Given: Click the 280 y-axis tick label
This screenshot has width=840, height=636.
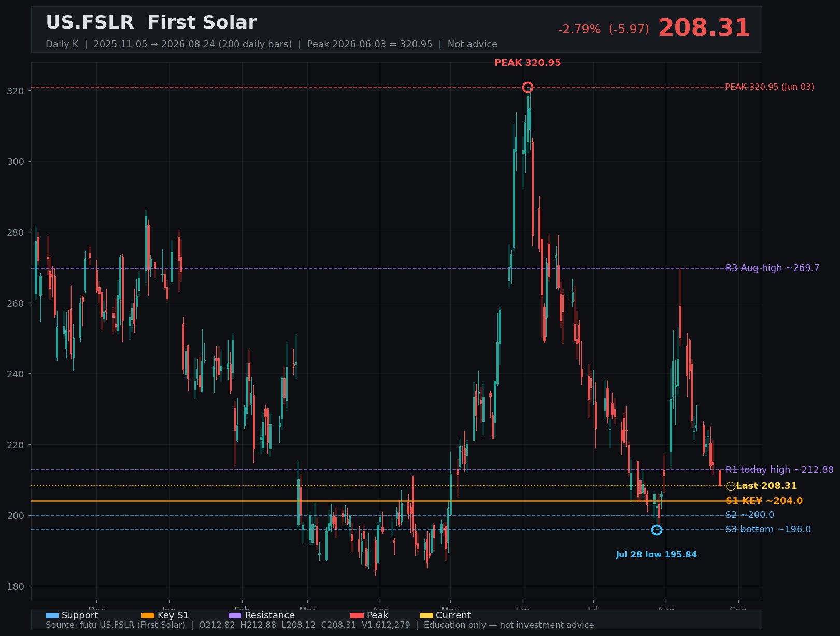Looking at the screenshot, I should [x=17, y=233].
